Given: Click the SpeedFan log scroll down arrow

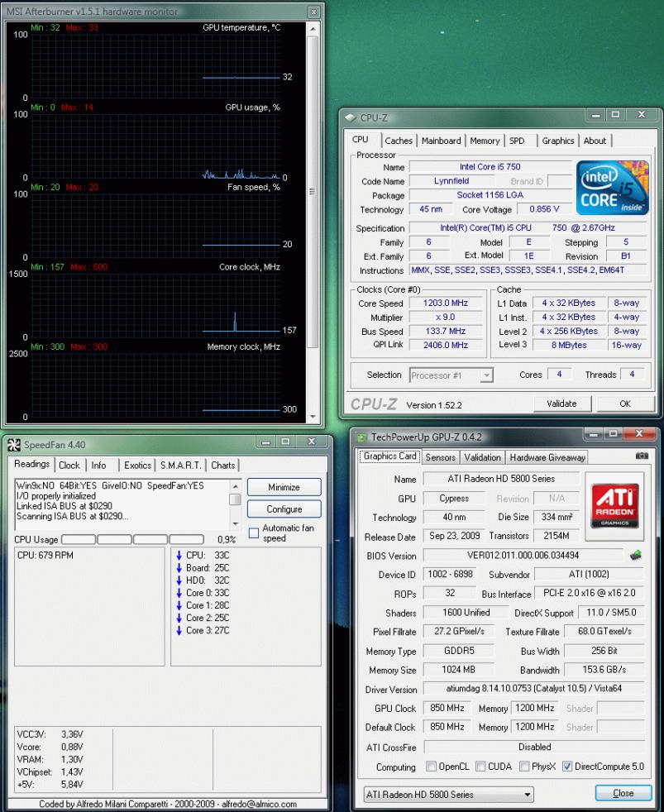Looking at the screenshot, I should point(235,523).
